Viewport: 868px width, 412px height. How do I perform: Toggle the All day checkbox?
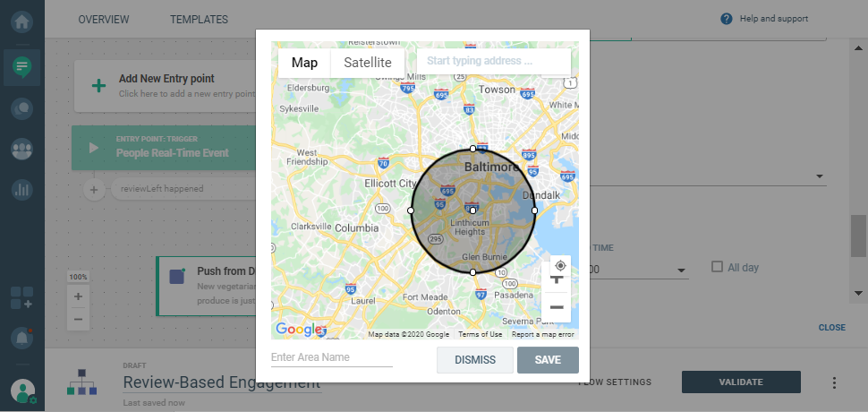[x=717, y=267]
